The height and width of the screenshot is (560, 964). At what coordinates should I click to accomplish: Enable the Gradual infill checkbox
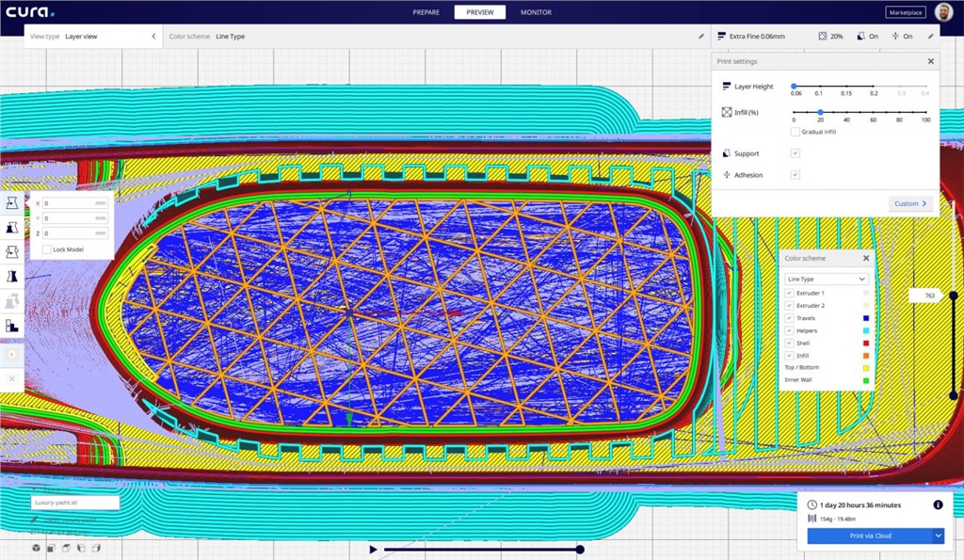click(x=795, y=132)
